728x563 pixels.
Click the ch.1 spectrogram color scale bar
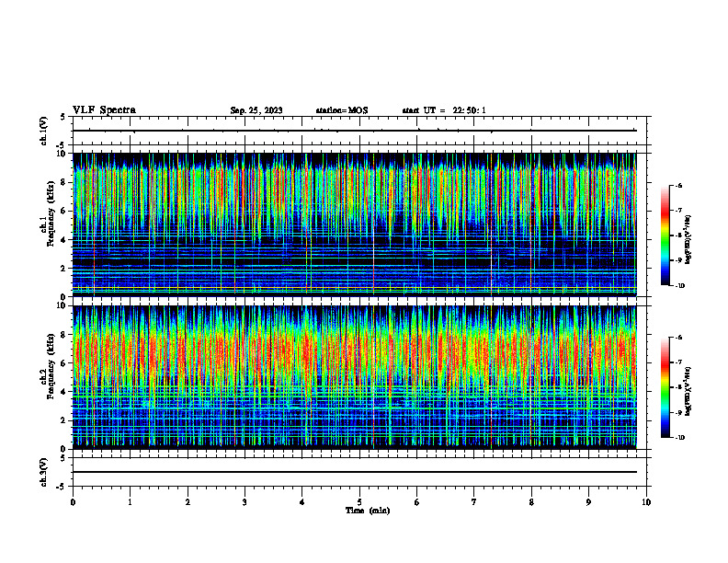pos(665,236)
